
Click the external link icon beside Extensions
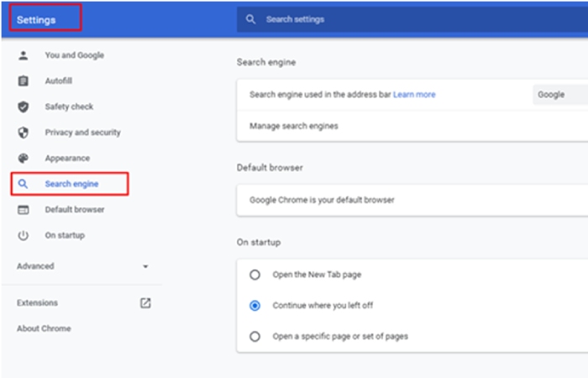[145, 303]
